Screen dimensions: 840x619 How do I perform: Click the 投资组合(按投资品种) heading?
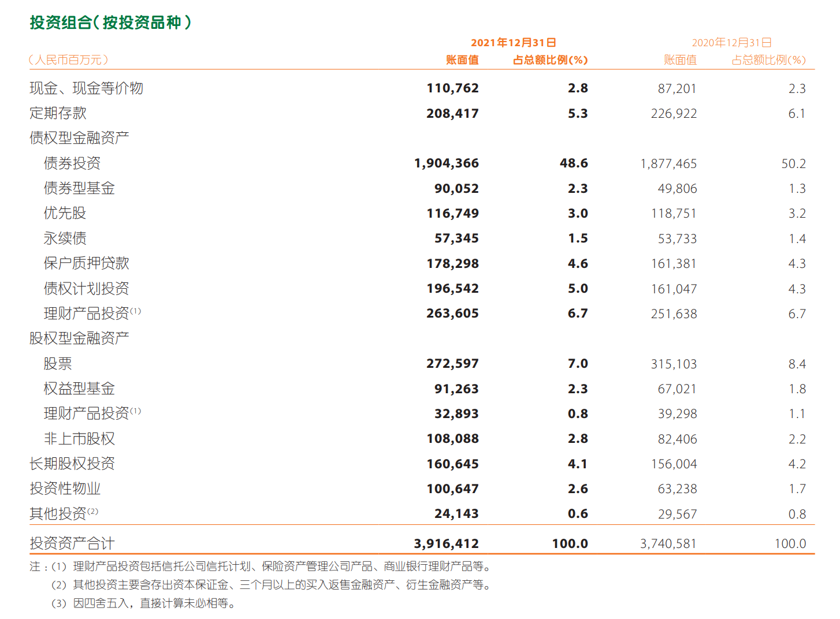tap(110, 23)
